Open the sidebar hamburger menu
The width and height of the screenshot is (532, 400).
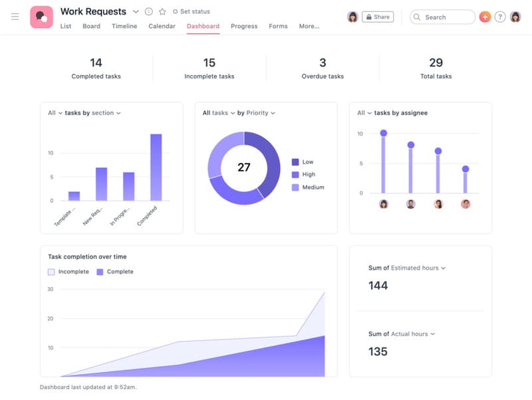[15, 16]
